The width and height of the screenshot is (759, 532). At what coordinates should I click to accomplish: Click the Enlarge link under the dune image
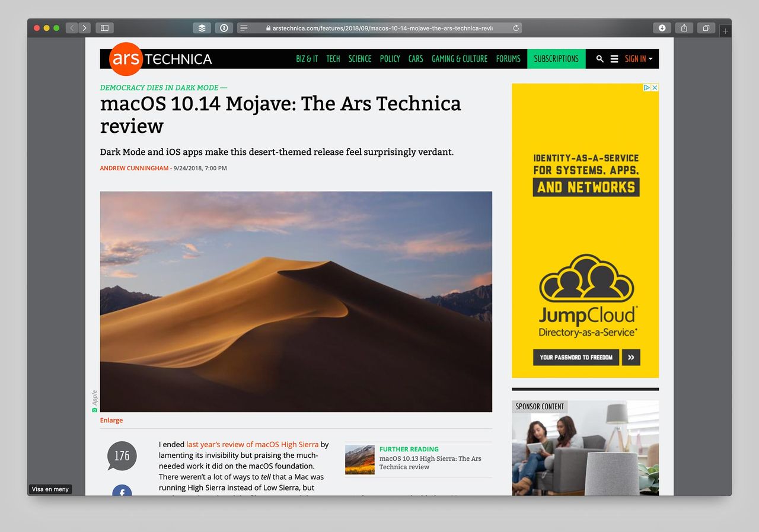(x=111, y=420)
